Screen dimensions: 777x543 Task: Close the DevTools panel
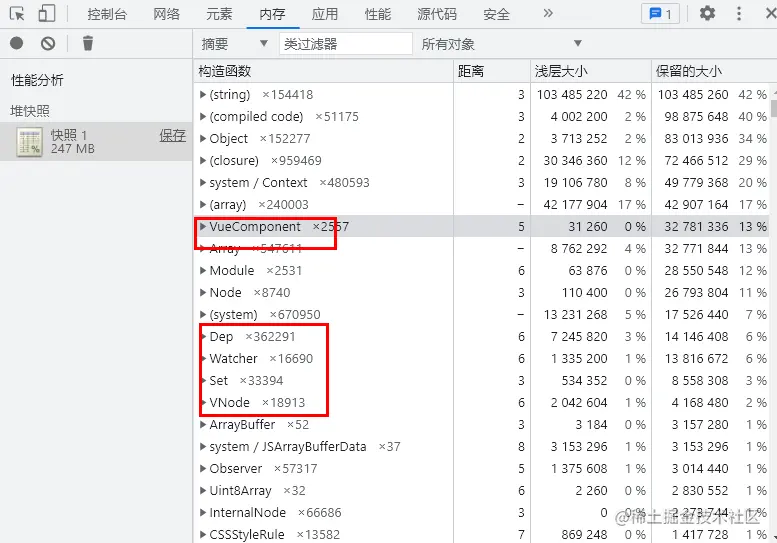[771, 13]
